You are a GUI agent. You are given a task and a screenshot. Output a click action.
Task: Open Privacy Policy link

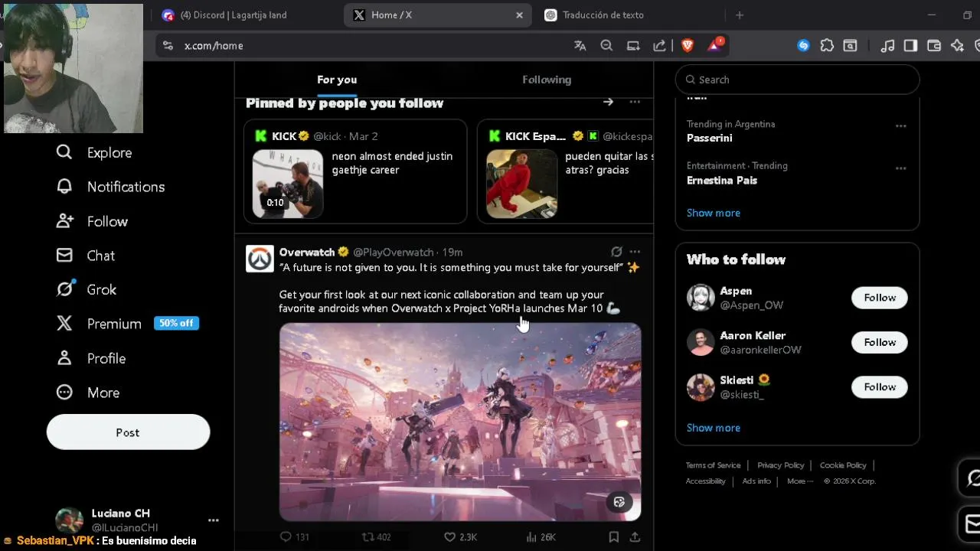pyautogui.click(x=780, y=465)
